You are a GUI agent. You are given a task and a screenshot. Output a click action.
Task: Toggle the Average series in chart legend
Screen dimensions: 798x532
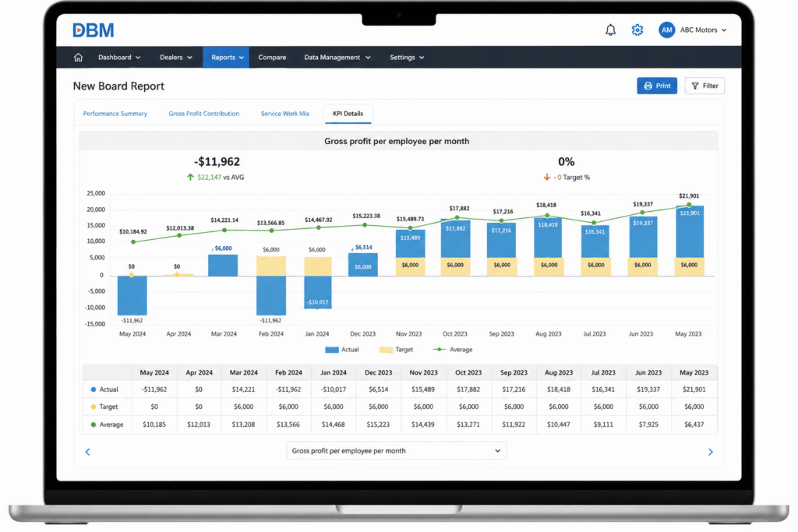click(453, 350)
